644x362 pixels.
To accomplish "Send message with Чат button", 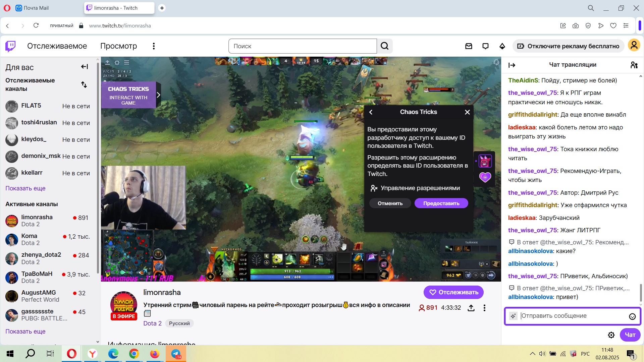I will [x=630, y=335].
